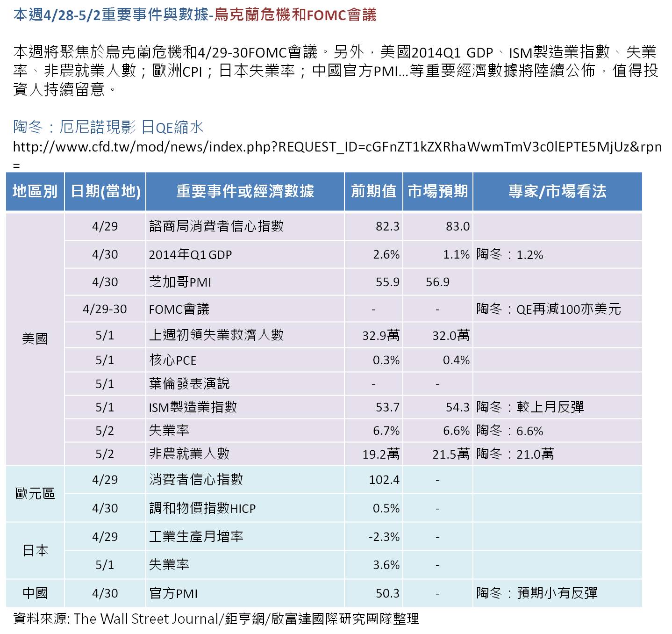Click the 調和物價指數HICP event cell

pyautogui.click(x=245, y=508)
